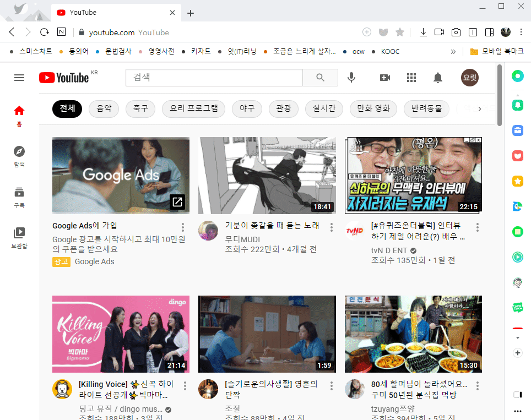This screenshot has height=420, width=531.
Task: Click the sidebar yellow star icon
Action: [x=517, y=181]
